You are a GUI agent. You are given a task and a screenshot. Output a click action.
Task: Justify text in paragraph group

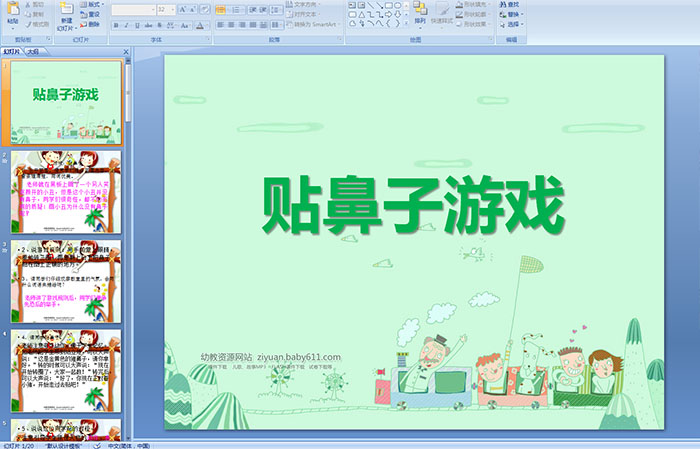pos(253,25)
